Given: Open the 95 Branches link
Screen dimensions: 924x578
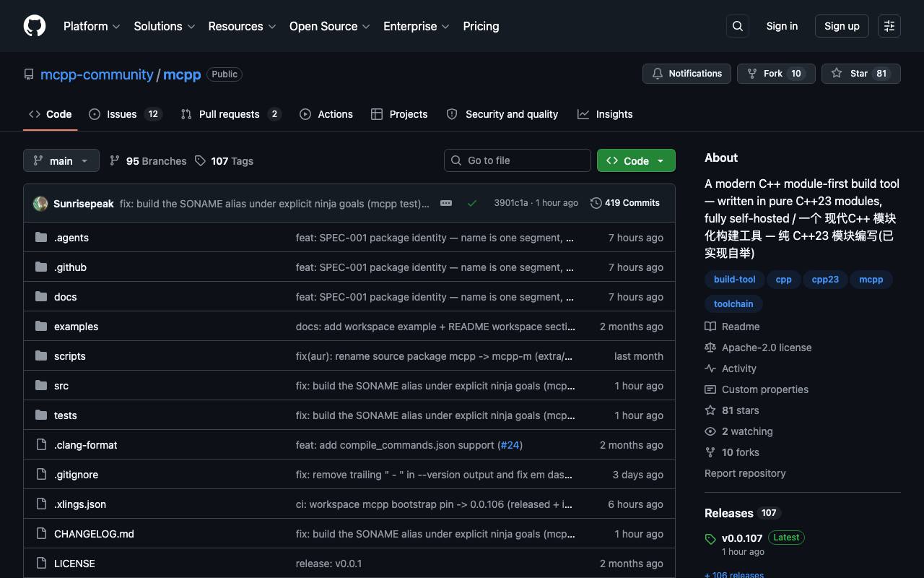Looking at the screenshot, I should [148, 160].
